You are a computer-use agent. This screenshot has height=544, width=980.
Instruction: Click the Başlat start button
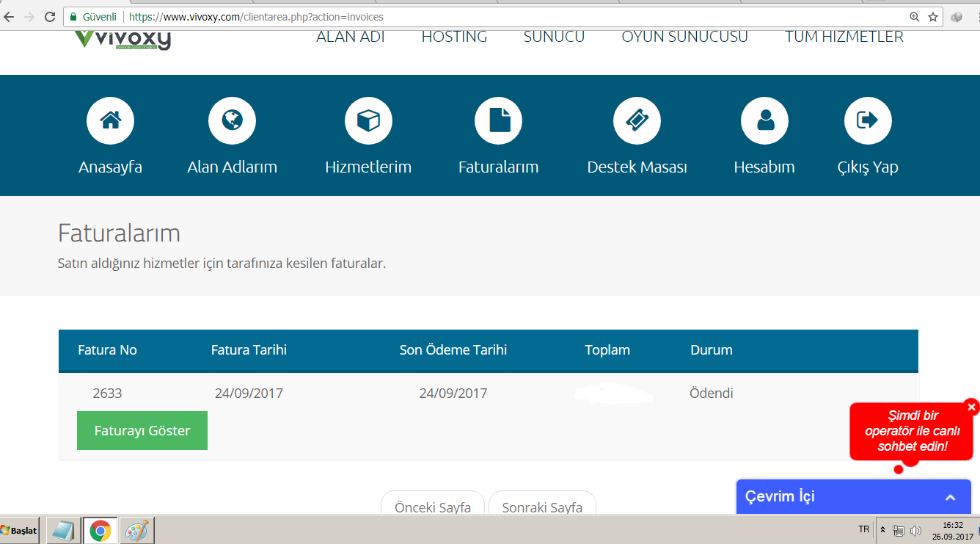pyautogui.click(x=20, y=530)
